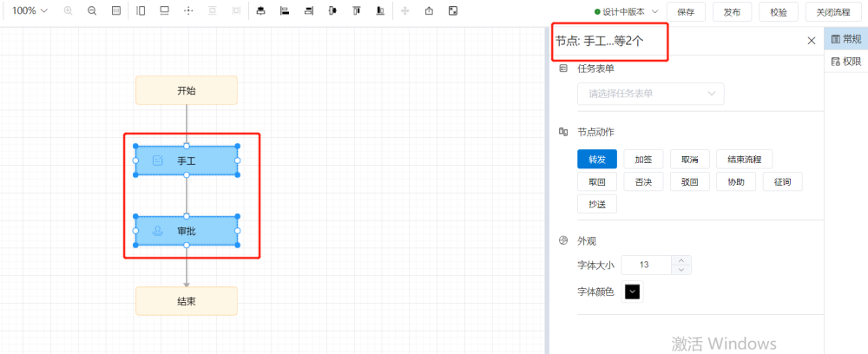Click the 保存 button
This screenshot has width=868, height=354.
(686, 12)
